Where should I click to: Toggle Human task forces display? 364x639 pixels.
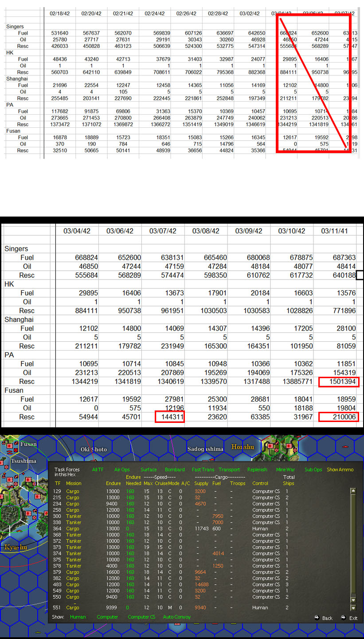point(78,617)
